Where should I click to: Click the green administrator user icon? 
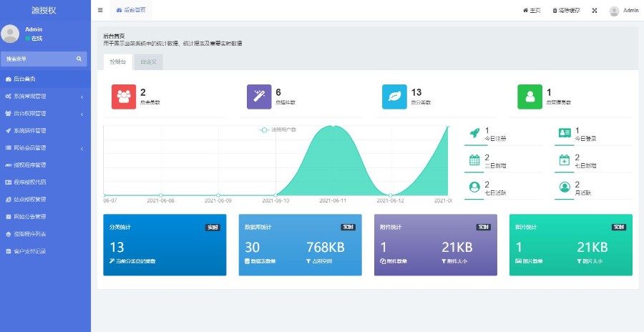[x=530, y=97]
